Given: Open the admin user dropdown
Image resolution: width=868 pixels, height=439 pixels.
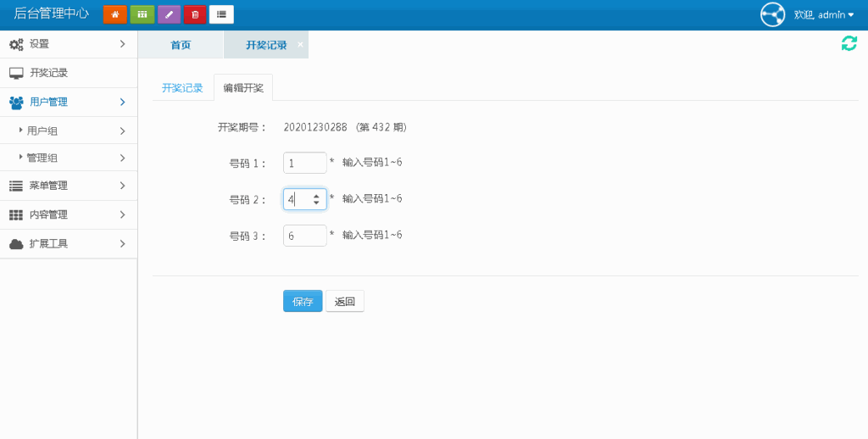Looking at the screenshot, I should click(x=824, y=15).
